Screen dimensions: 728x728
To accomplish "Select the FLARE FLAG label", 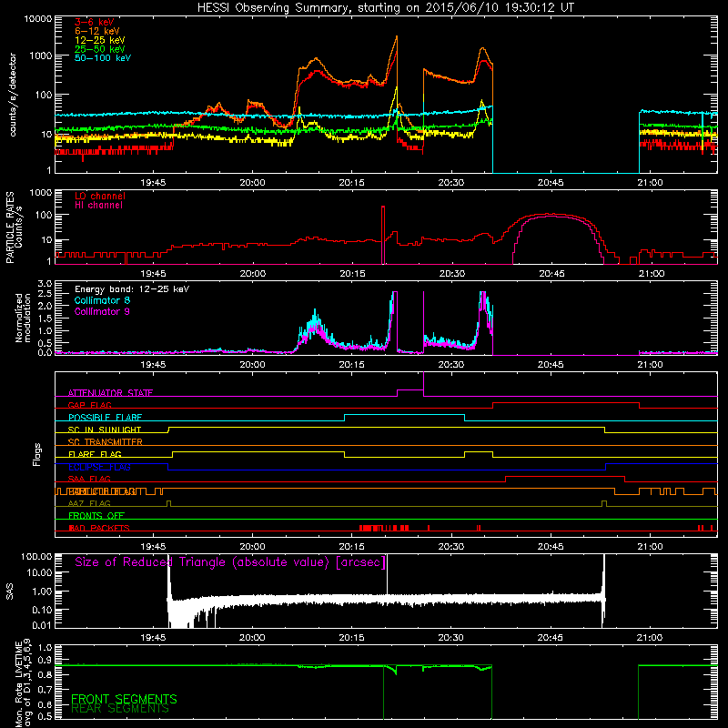I will click(95, 454).
